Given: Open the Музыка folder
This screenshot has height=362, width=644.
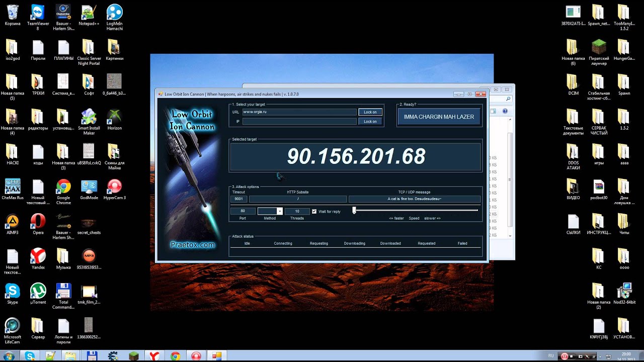Looking at the screenshot, I should coord(63,259).
